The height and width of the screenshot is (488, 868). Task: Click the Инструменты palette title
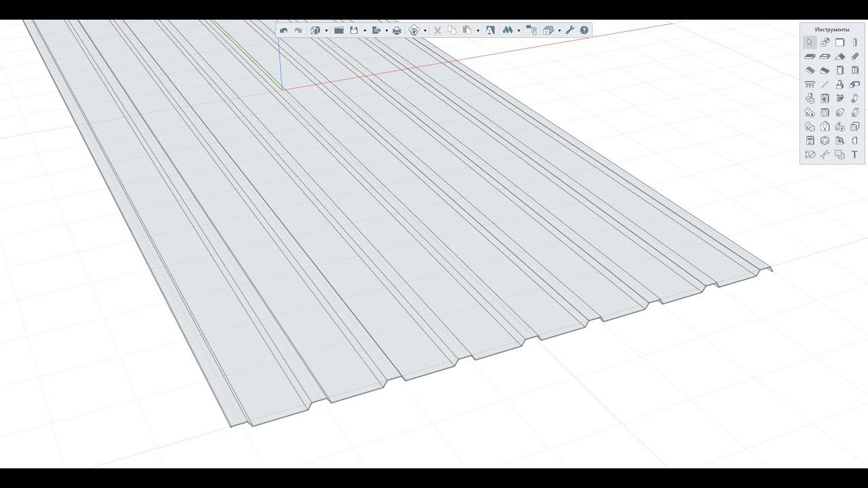point(832,30)
